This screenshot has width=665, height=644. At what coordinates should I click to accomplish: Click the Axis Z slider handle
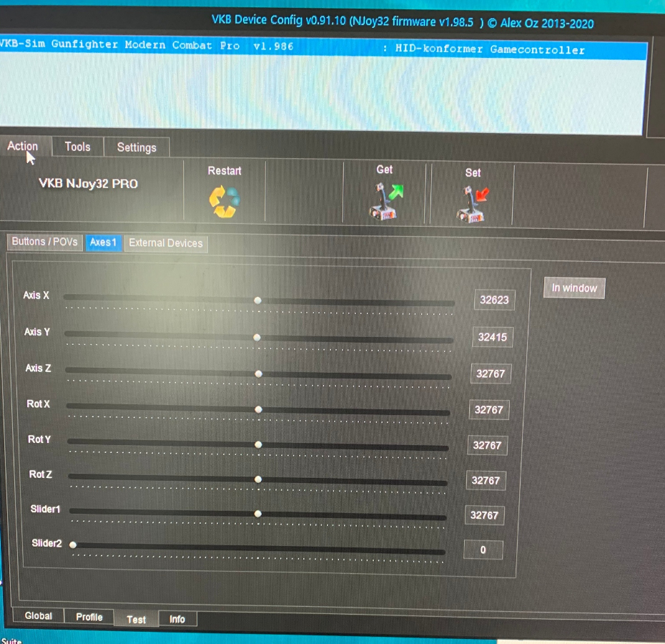[258, 374]
